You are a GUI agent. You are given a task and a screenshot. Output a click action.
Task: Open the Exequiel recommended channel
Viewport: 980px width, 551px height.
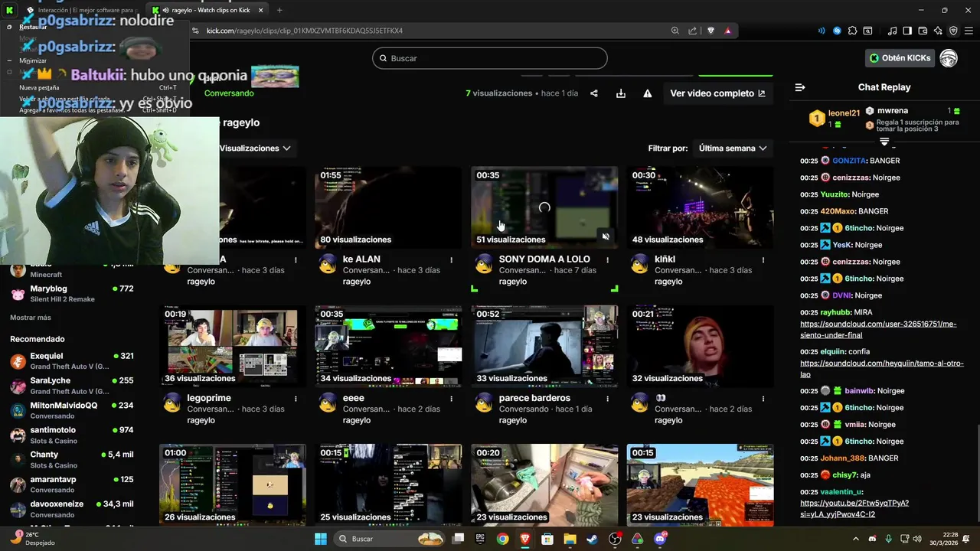pyautogui.click(x=72, y=360)
